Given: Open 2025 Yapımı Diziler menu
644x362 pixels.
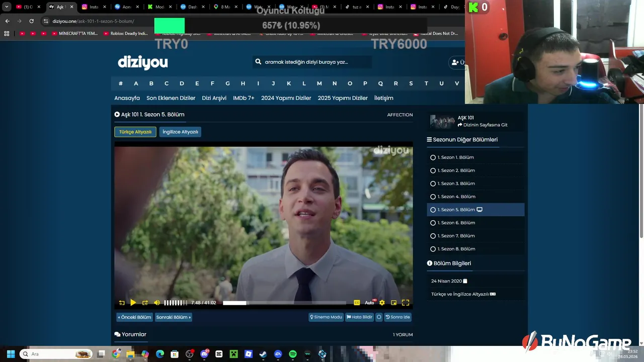Looking at the screenshot, I should 343,98.
